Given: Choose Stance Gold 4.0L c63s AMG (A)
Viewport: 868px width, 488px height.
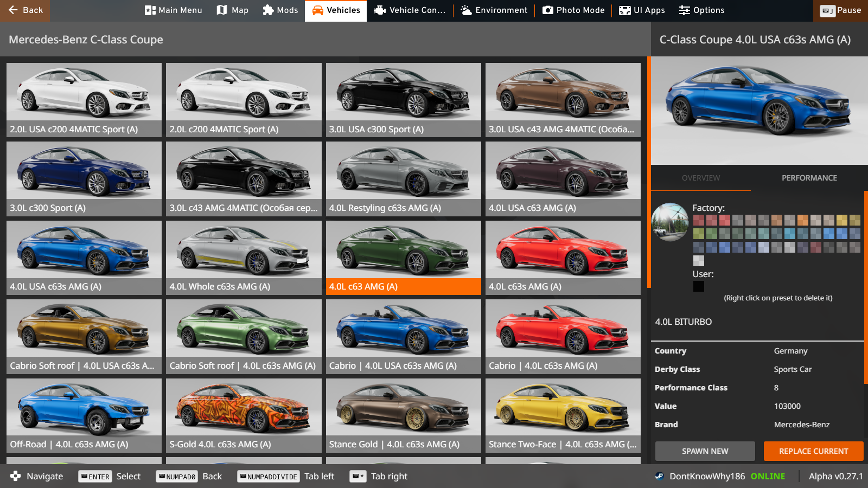Looking at the screenshot, I should click(404, 415).
